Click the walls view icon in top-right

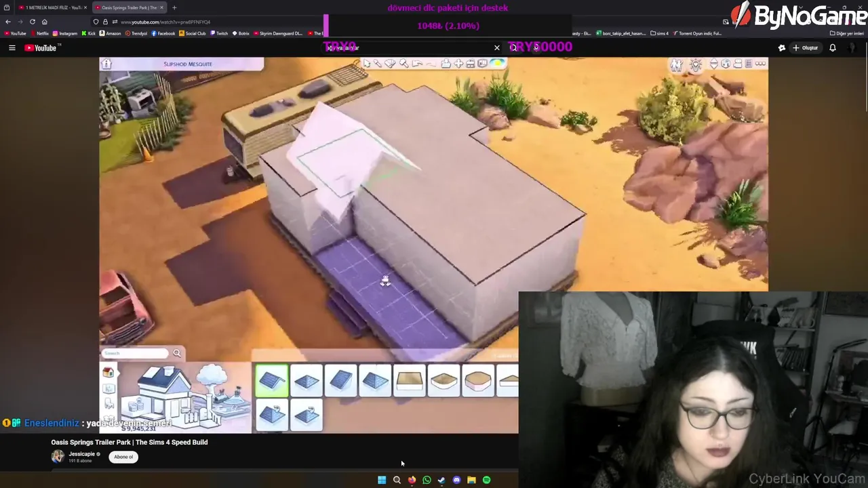coord(726,64)
